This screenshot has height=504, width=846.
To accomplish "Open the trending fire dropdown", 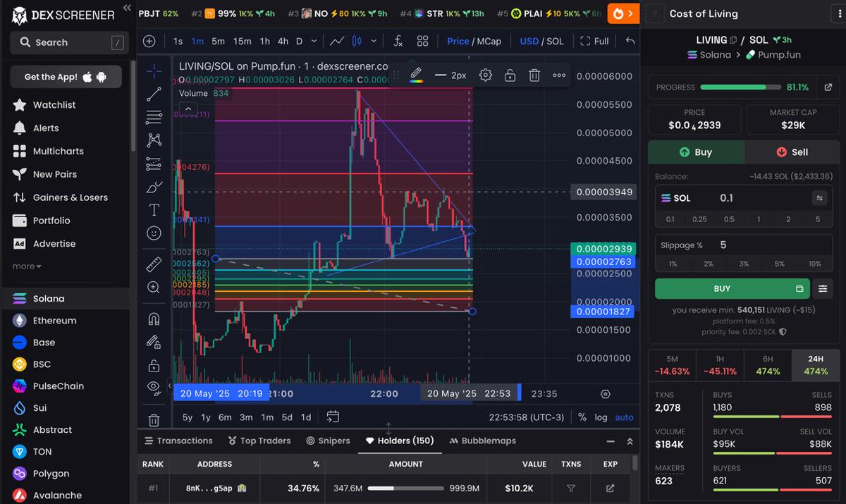I will [623, 13].
